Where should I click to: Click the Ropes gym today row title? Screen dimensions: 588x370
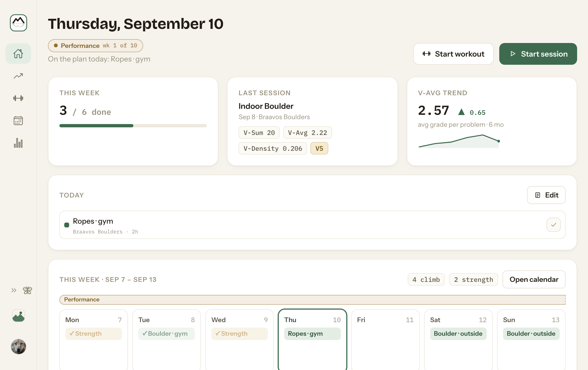pyautogui.click(x=93, y=221)
